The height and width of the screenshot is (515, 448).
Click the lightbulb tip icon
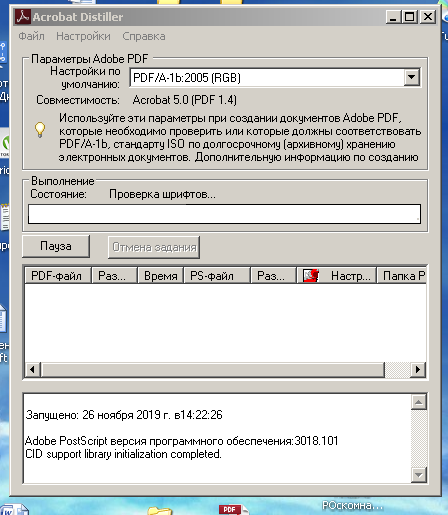[40, 130]
